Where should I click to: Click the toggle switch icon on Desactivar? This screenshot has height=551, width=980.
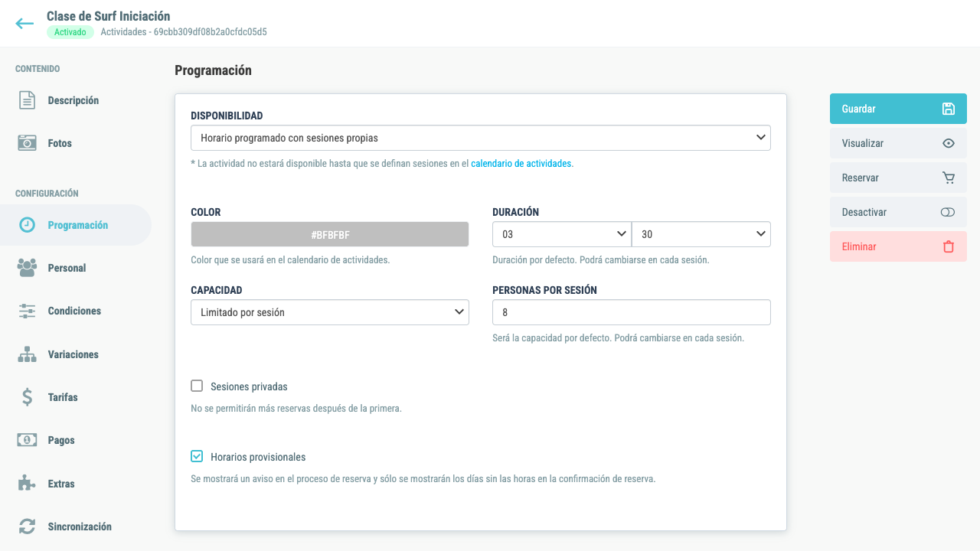pyautogui.click(x=947, y=212)
